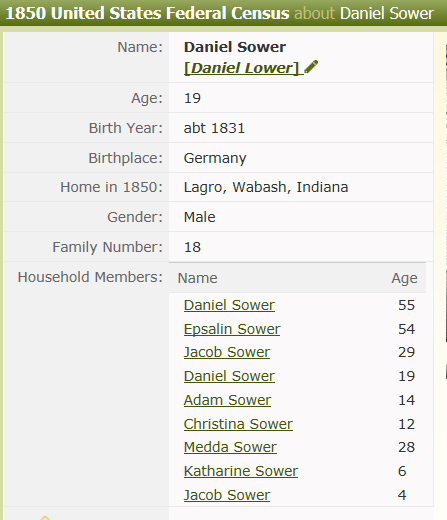Click the small orange icon at bottom left
Image resolution: width=447 pixels, height=520 pixels.
click(45, 518)
